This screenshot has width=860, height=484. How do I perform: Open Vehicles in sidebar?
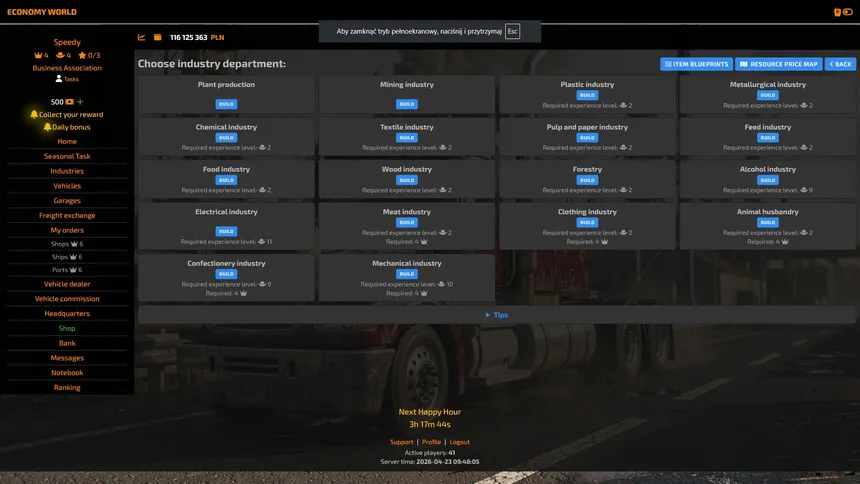click(x=67, y=186)
